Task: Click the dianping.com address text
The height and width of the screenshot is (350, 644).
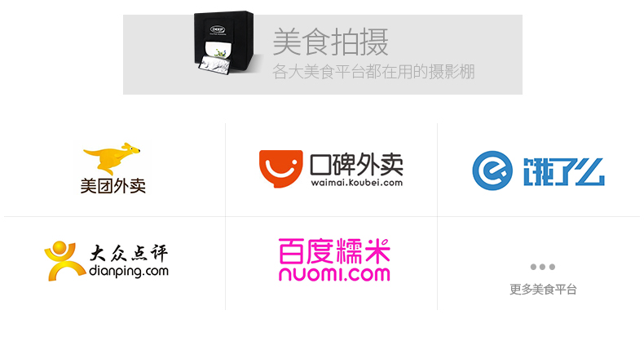Action: click(129, 272)
